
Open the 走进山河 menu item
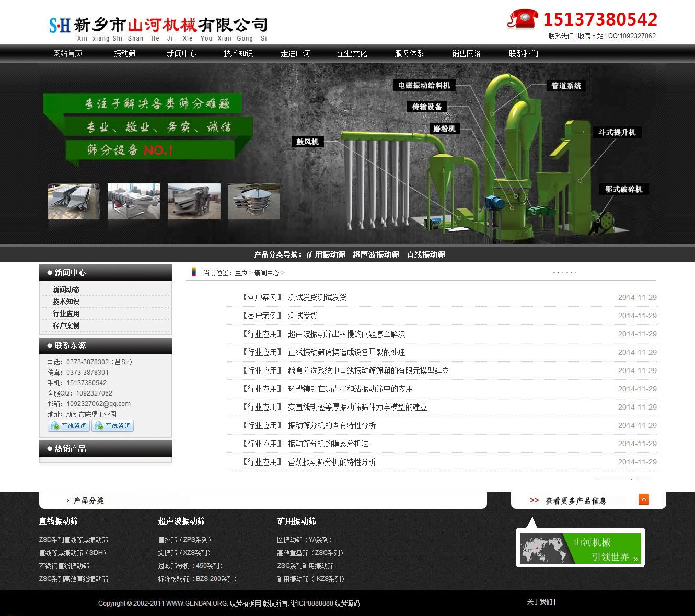(295, 53)
